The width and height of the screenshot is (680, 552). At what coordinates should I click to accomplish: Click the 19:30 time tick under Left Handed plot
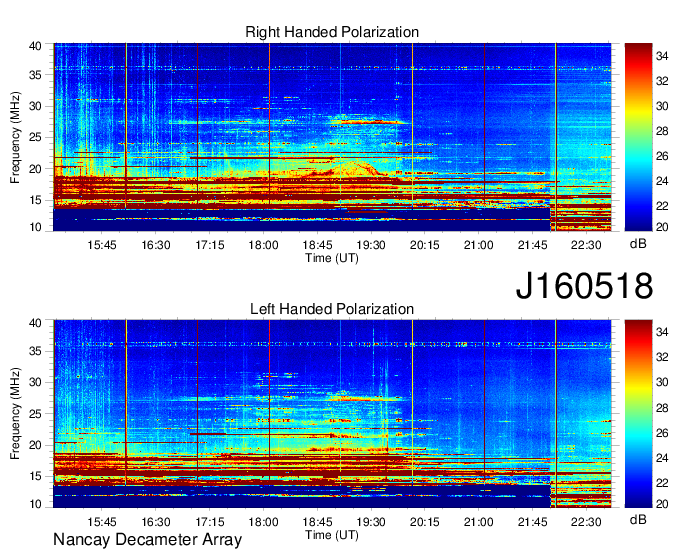(371, 522)
